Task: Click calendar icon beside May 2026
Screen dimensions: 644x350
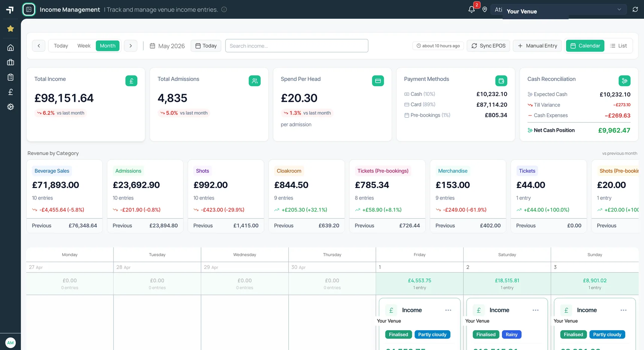Action: [x=152, y=46]
